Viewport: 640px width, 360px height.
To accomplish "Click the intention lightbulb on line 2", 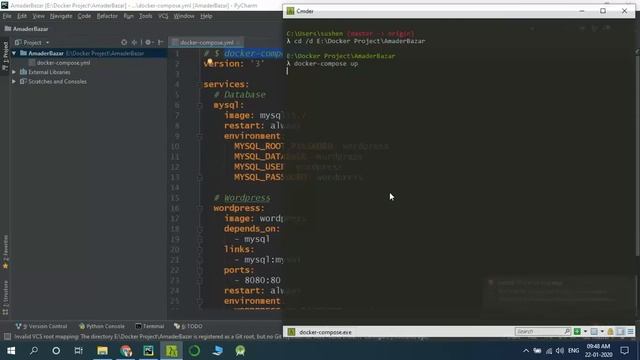I will 210,62.
